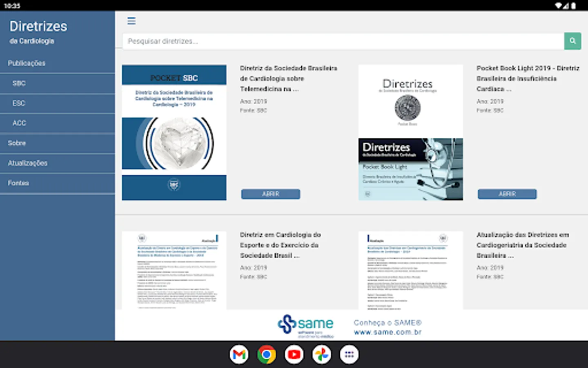Click ABRIR for Pocket Book Light 2019
This screenshot has width=588, height=368.
507,194
